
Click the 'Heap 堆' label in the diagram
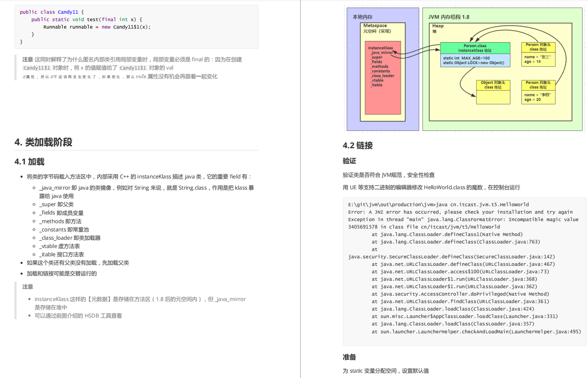[438, 28]
